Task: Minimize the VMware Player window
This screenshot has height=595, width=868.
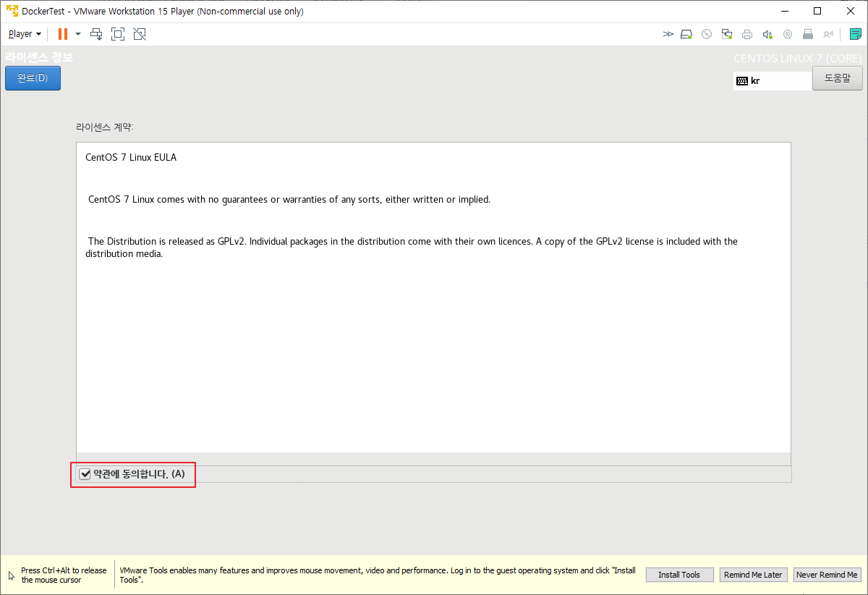Action: click(784, 11)
